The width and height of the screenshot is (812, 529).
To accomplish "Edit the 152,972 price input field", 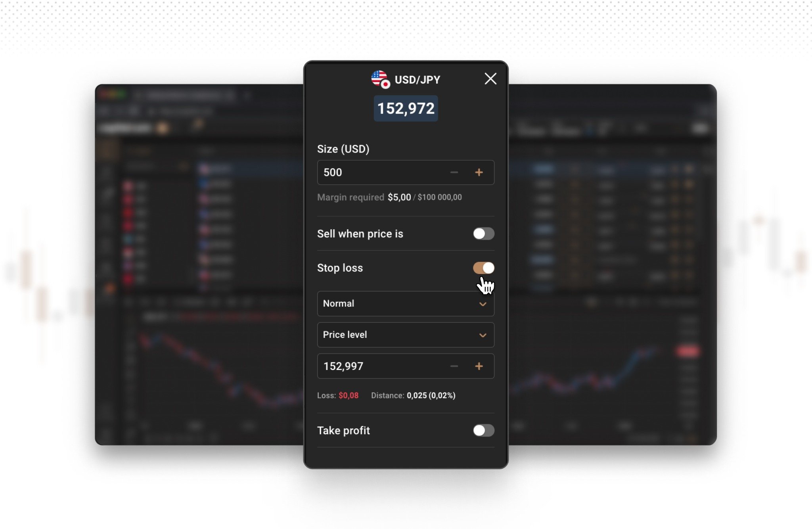I will click(x=406, y=108).
